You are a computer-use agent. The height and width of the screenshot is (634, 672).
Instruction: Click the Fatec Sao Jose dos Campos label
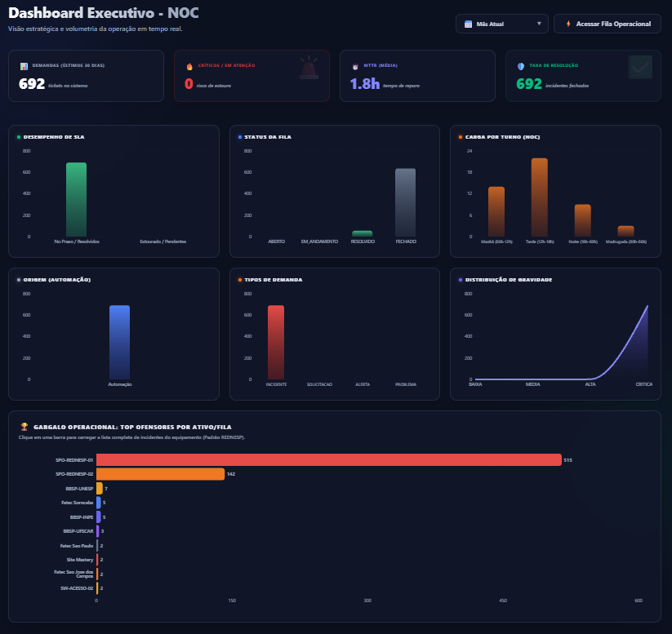pos(73,574)
